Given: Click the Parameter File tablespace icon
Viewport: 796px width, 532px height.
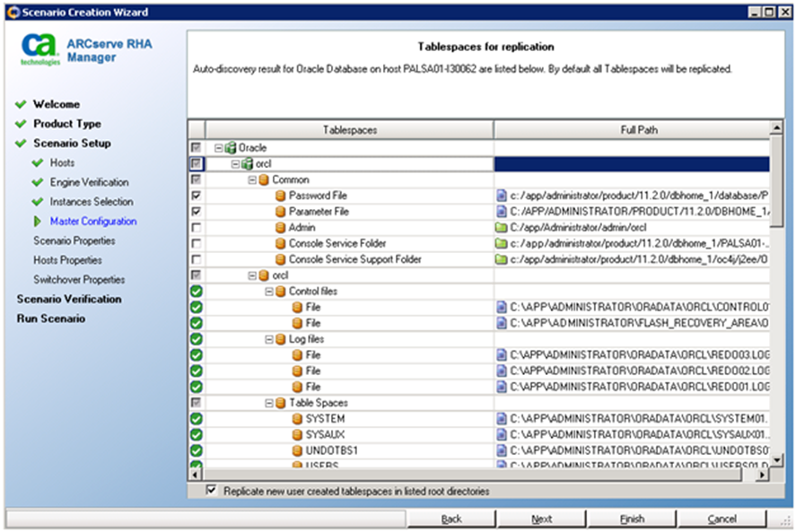Looking at the screenshot, I should 280,212.
